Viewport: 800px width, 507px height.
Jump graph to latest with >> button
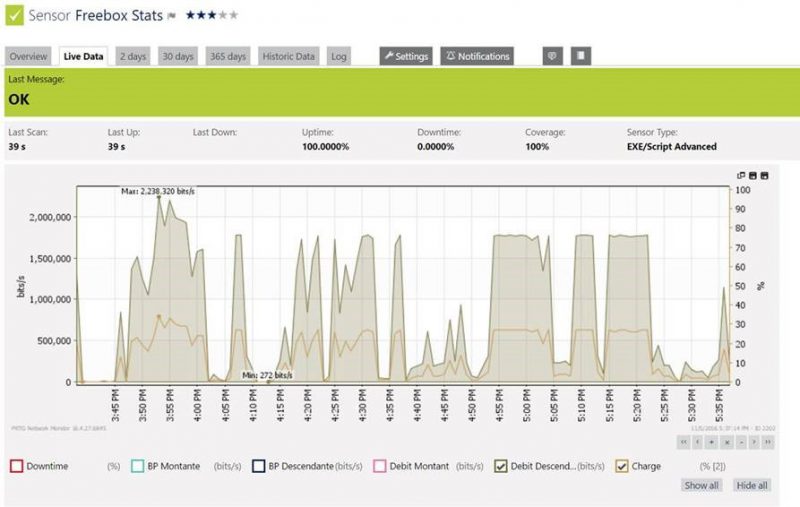768,442
